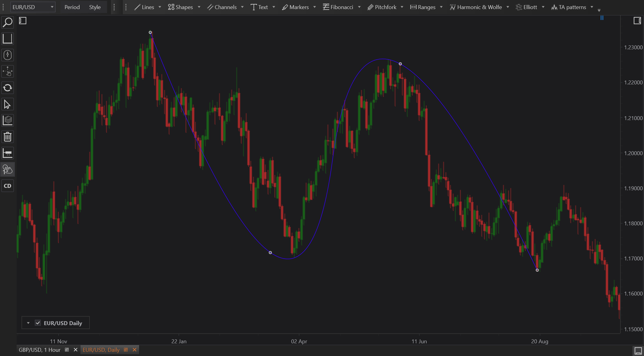Click the trash delete objects icon
Screen dimensions: 644x356
[x=8, y=137]
